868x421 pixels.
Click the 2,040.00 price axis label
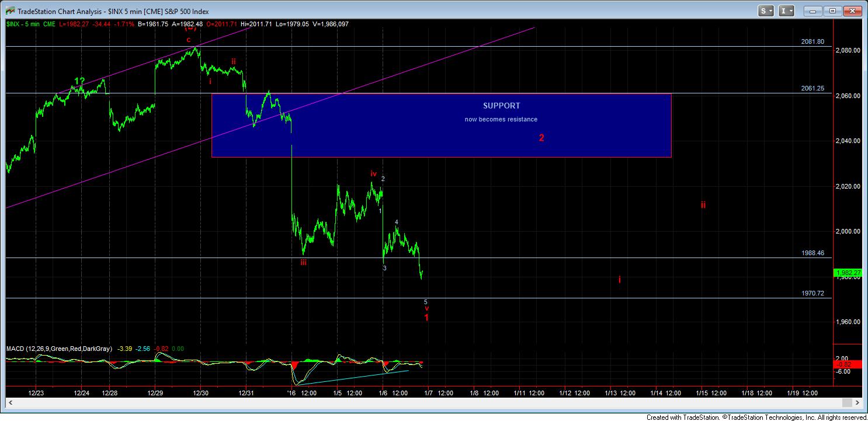[x=849, y=141]
